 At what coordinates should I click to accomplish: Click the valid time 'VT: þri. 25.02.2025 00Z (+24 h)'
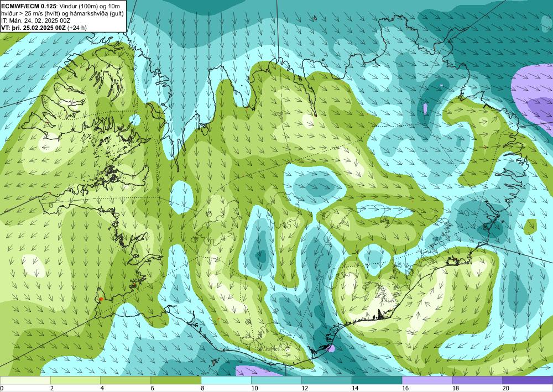pos(44,28)
